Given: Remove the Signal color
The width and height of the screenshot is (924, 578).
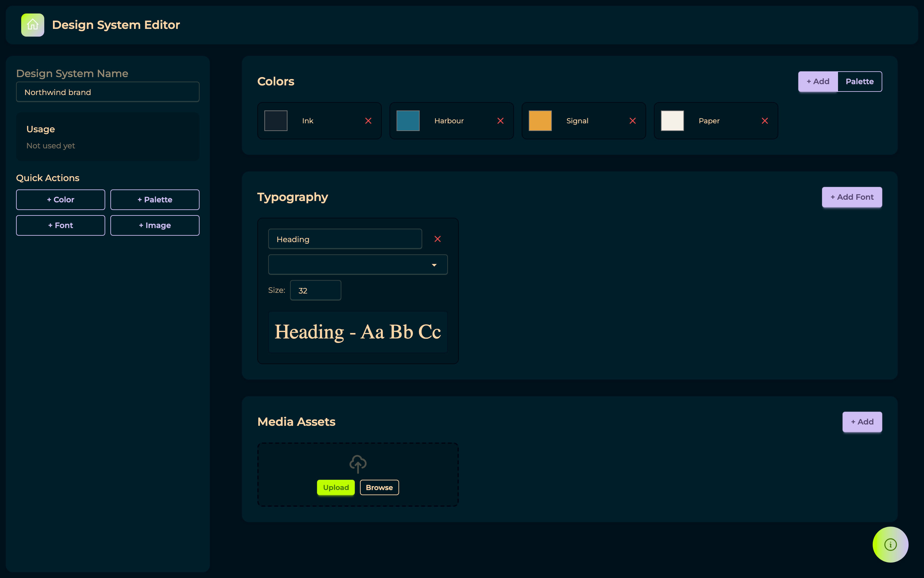Looking at the screenshot, I should point(632,121).
